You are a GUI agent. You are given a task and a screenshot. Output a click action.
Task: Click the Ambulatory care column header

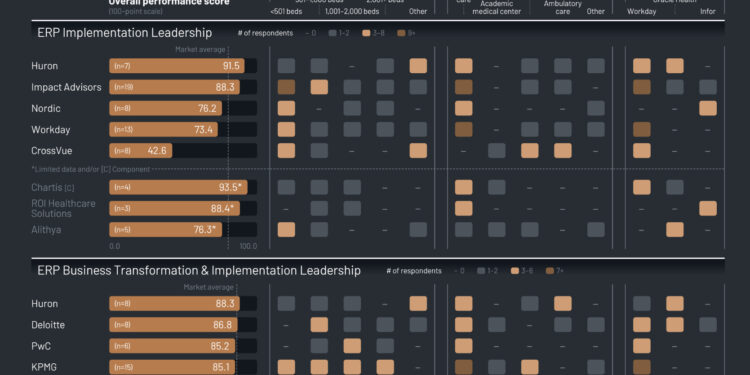tap(562, 8)
